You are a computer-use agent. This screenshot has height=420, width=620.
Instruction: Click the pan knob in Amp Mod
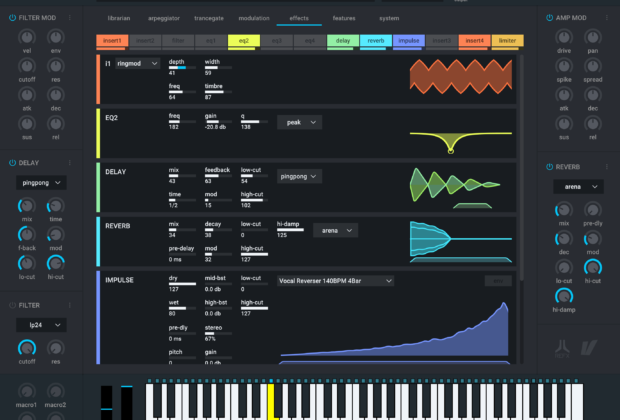(x=593, y=37)
